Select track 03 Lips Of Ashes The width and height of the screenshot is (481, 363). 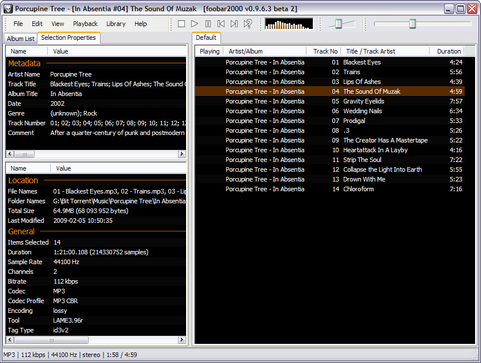tap(330, 82)
